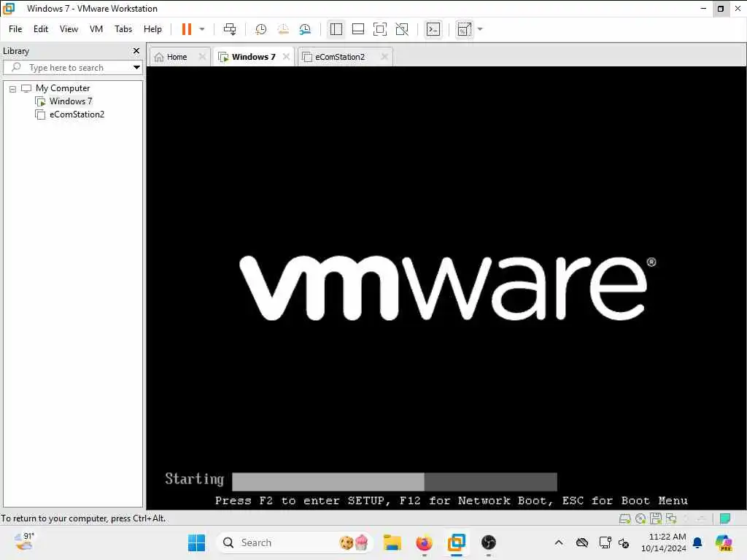
Task: Open the VM menu
Action: tap(96, 29)
